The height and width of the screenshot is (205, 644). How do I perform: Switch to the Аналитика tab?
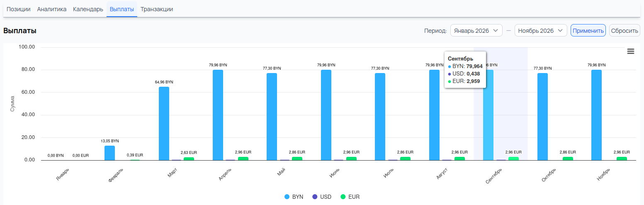52,9
